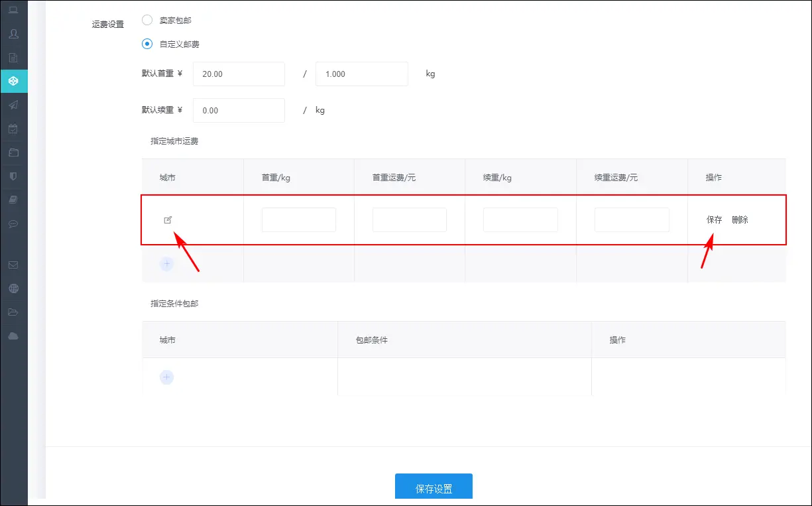Focus the 默认首重 price field showing 20.00
This screenshot has width=812, height=506.
(x=239, y=74)
